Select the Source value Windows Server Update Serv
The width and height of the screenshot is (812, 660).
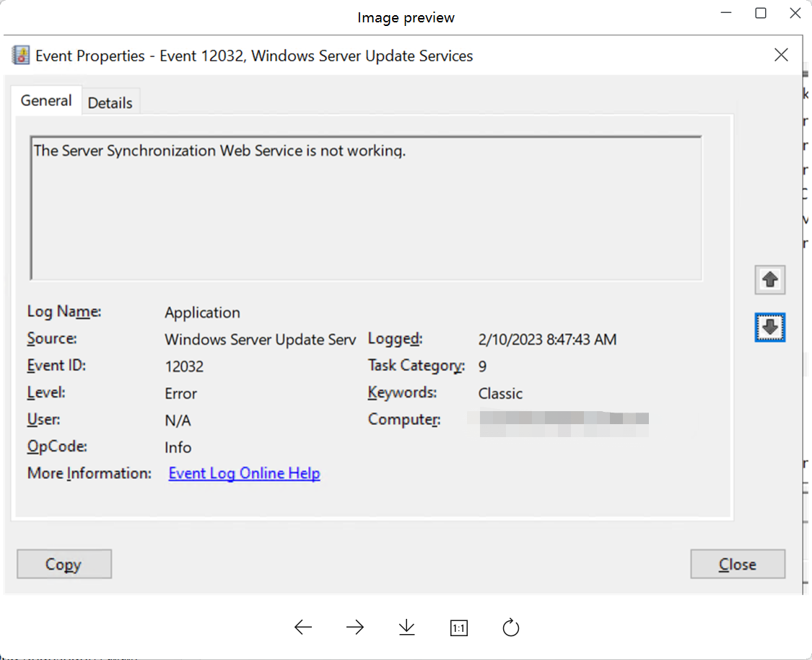click(260, 340)
